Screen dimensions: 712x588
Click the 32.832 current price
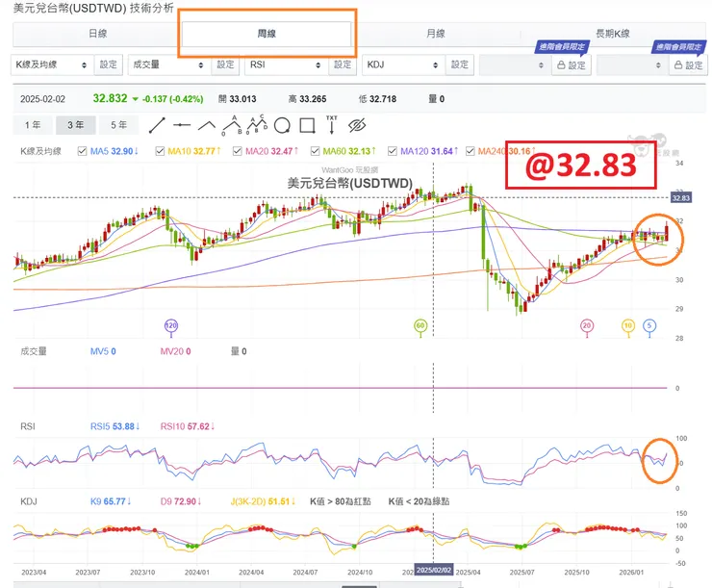110,98
